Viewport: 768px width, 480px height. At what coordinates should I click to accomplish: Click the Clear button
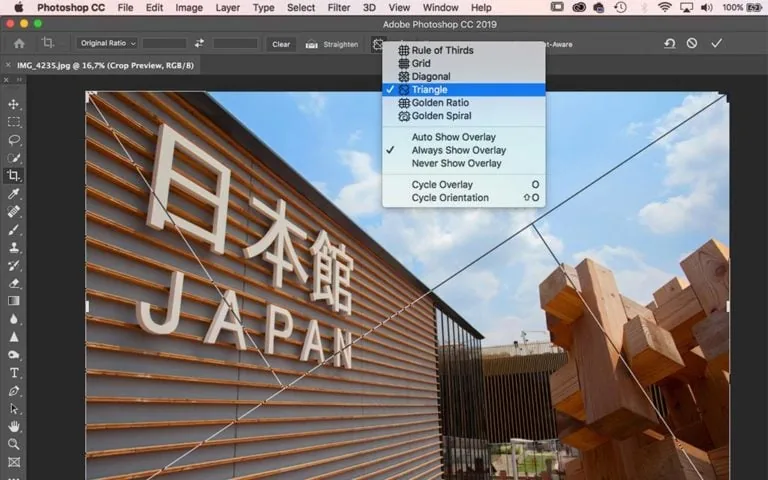coord(281,44)
